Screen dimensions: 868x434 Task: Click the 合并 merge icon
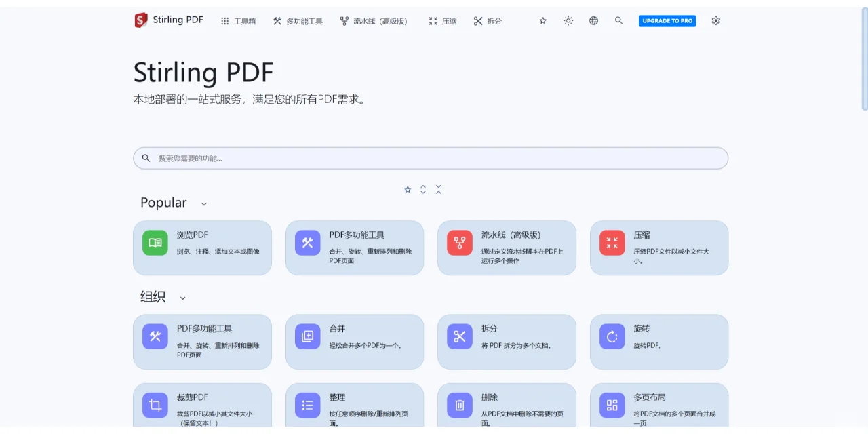[308, 336]
